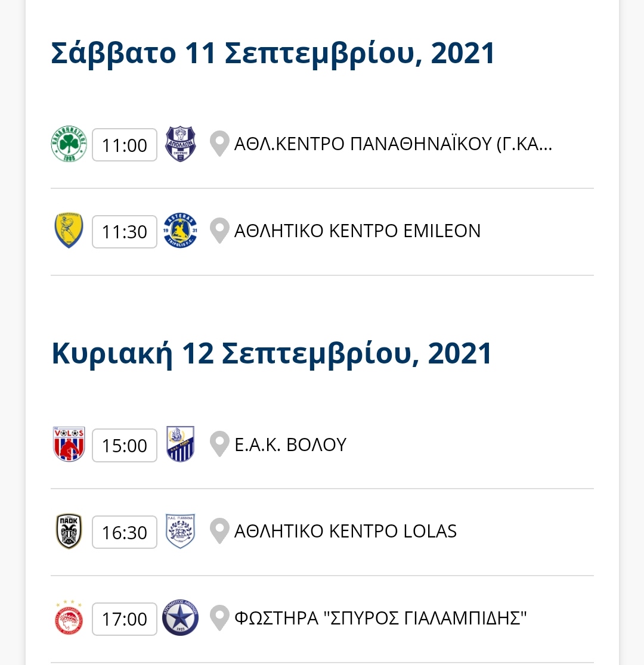The image size is (644, 665).
Task: Open the 11:30 match time box
Action: tap(125, 232)
